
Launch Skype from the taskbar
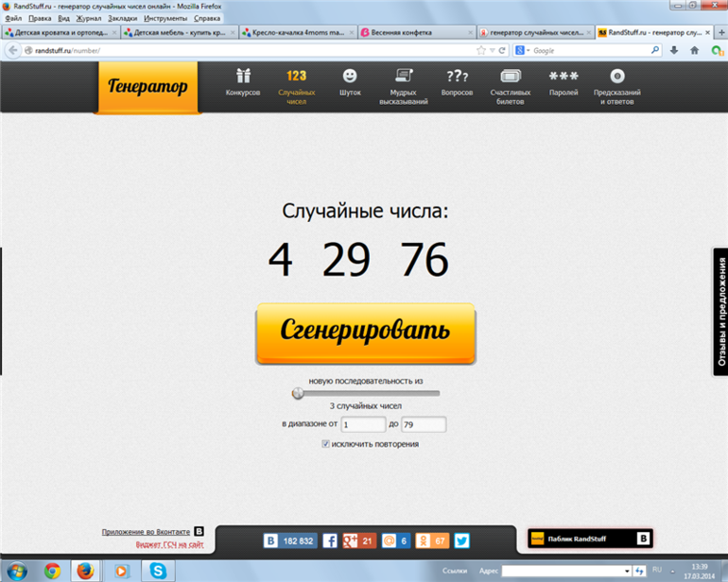(158, 571)
